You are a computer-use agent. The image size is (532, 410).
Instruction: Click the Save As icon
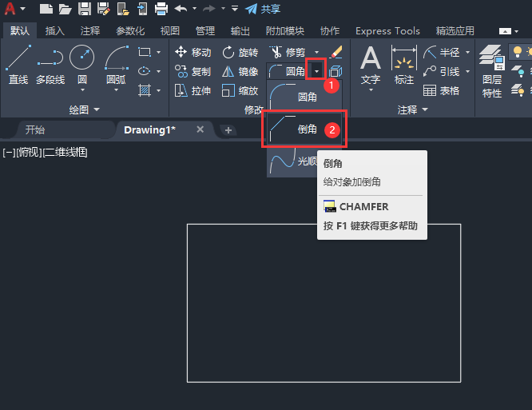104,9
